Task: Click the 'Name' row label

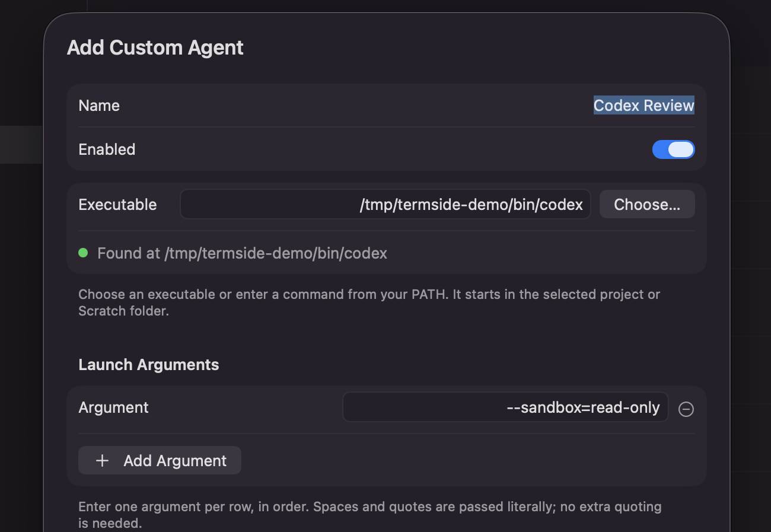Action: coord(99,106)
